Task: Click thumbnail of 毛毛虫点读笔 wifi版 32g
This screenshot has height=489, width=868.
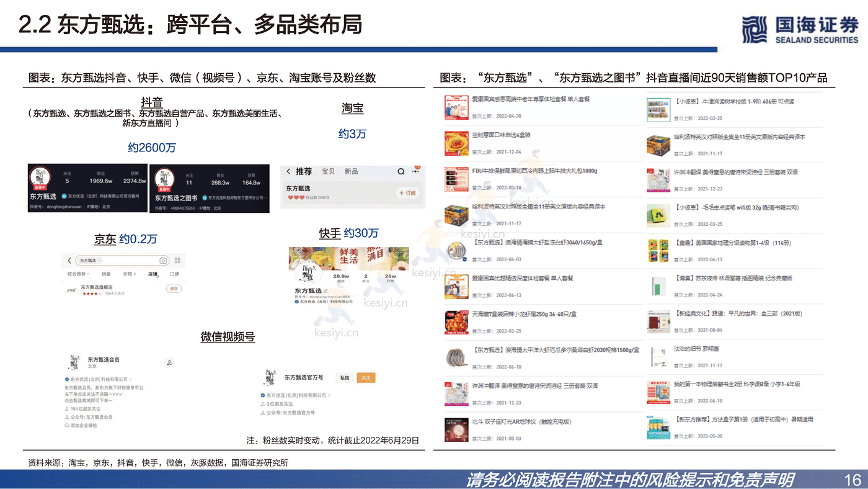Action: (x=658, y=216)
